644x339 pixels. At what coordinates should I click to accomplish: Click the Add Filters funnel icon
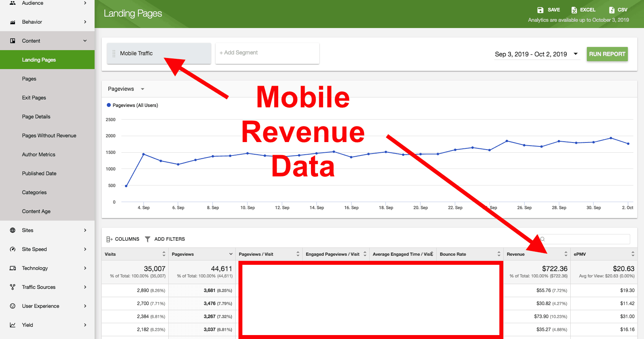pyautogui.click(x=147, y=239)
